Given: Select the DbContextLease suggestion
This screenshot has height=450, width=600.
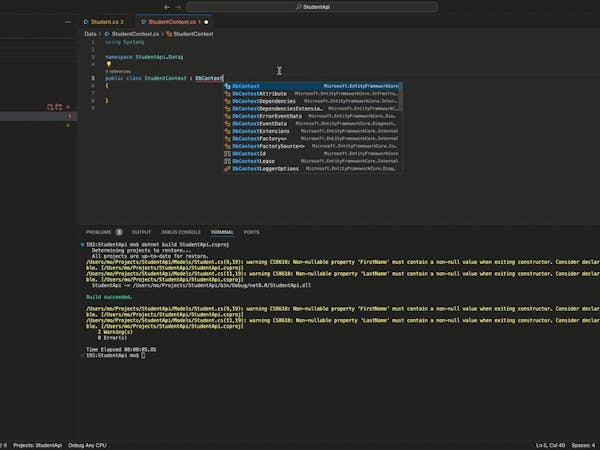Looking at the screenshot, I should click(312, 161).
